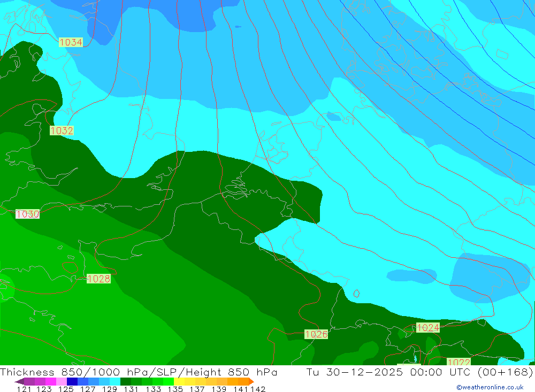Image resolution: width=535 pixels, height=392 pixels.
Task: Click the legend value 142
Action: click(x=258, y=389)
